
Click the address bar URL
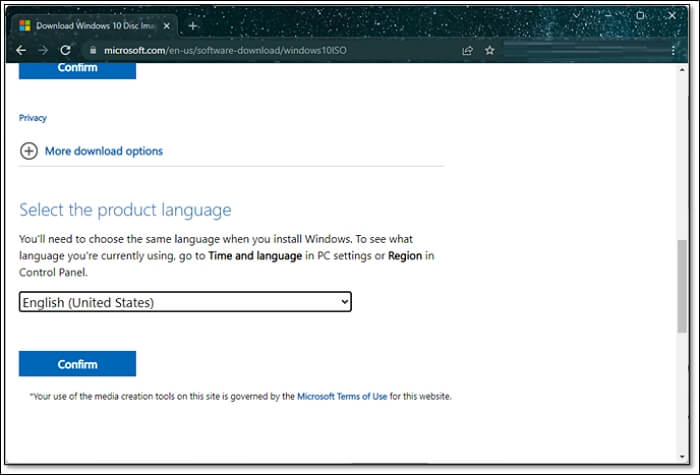(x=225, y=50)
